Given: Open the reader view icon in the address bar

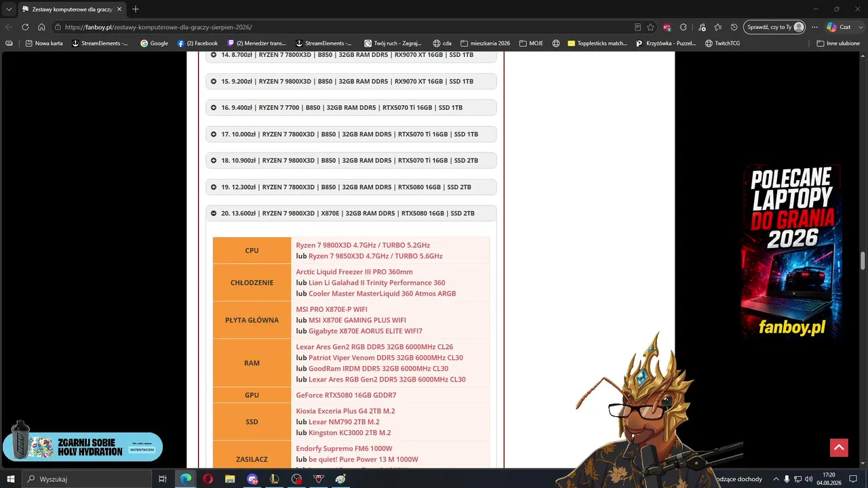Looking at the screenshot, I should (637, 27).
